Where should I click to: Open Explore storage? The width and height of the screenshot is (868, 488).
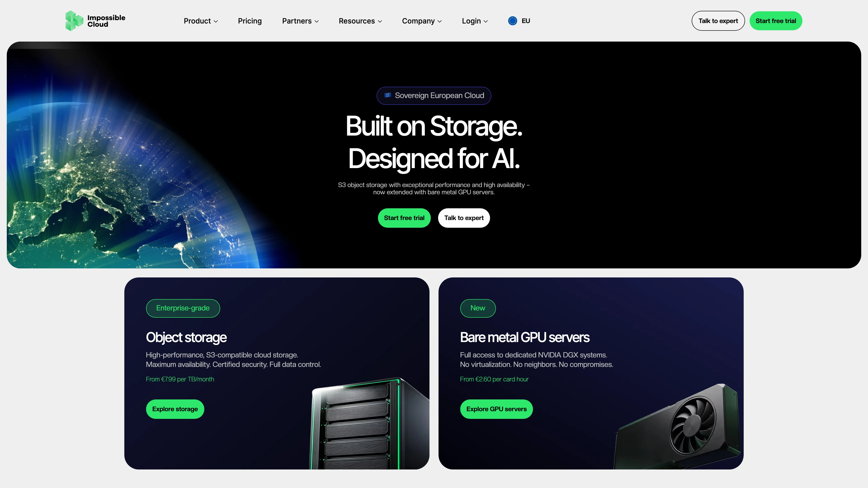point(175,409)
